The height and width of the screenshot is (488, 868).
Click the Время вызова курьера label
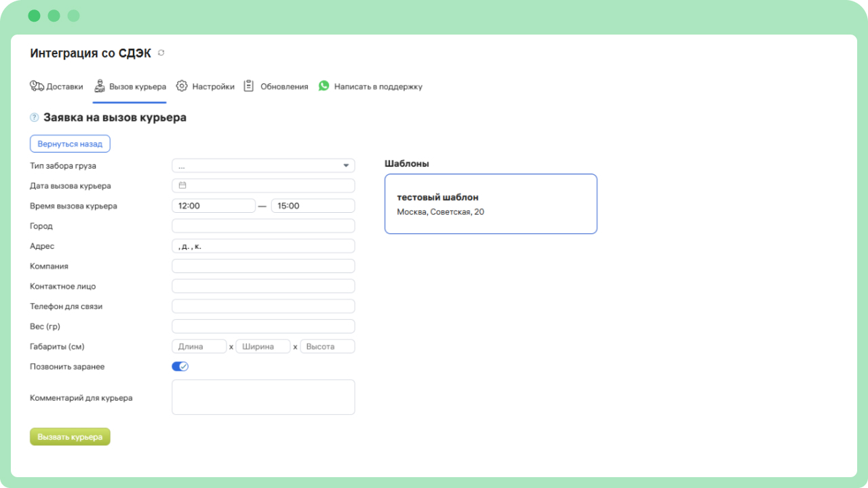73,206
